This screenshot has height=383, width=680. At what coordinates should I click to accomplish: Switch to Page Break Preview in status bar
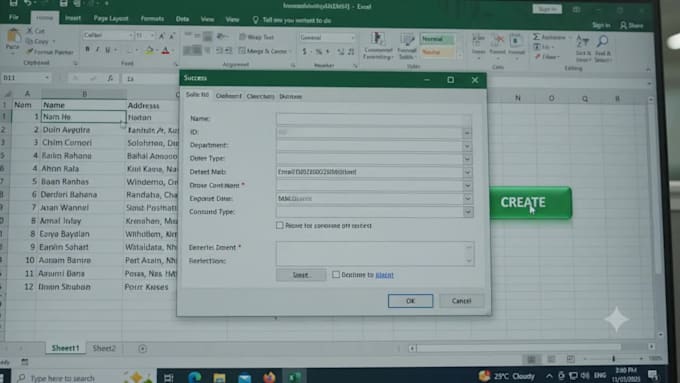click(571, 359)
